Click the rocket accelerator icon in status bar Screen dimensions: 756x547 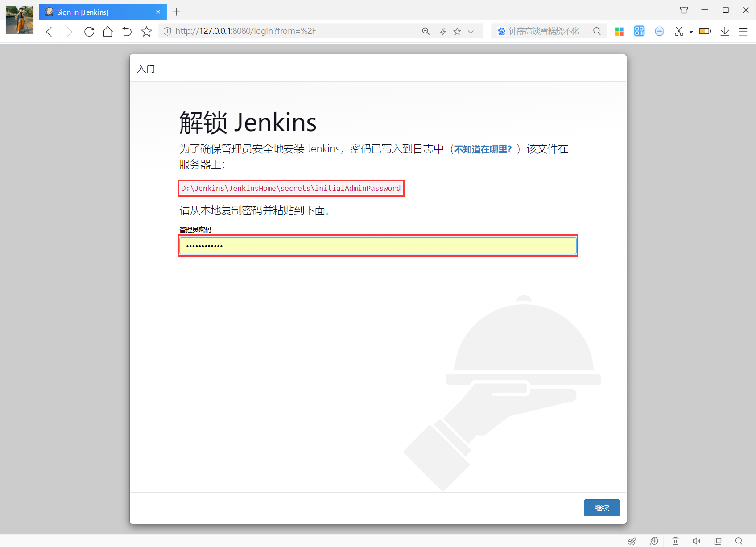[x=632, y=541]
